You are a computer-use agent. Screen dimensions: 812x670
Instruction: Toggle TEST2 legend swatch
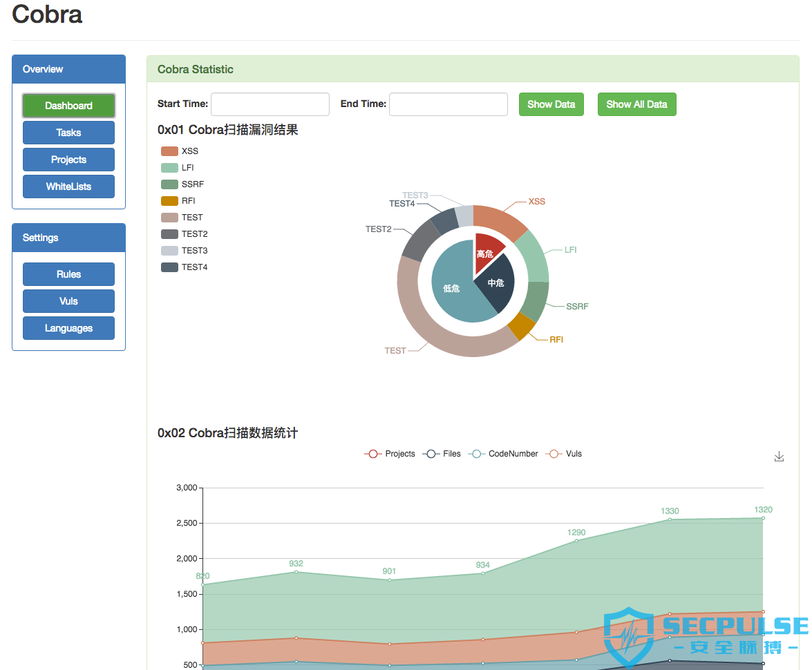click(169, 234)
